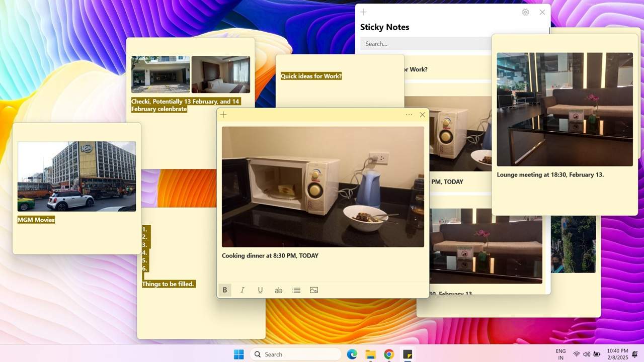Toggle underline formatting for the note text
This screenshot has height=362, width=644.
pos(260,290)
